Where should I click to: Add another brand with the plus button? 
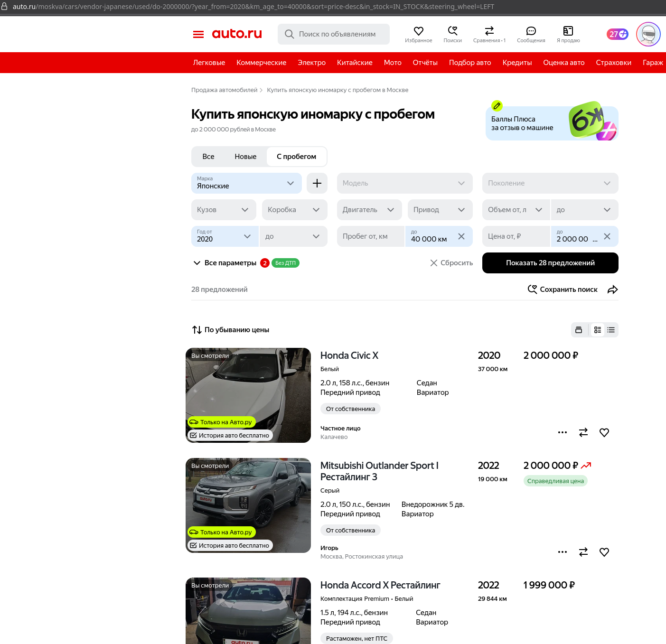(x=317, y=183)
